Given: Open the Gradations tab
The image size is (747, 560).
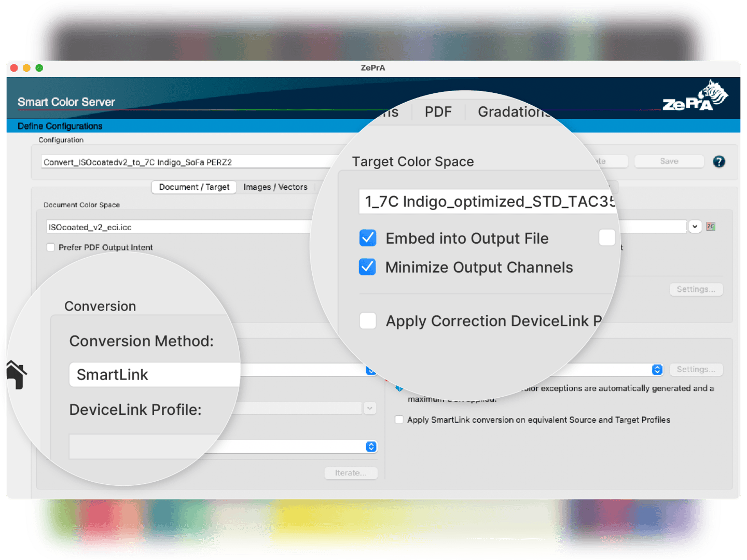Looking at the screenshot, I should pos(514,112).
